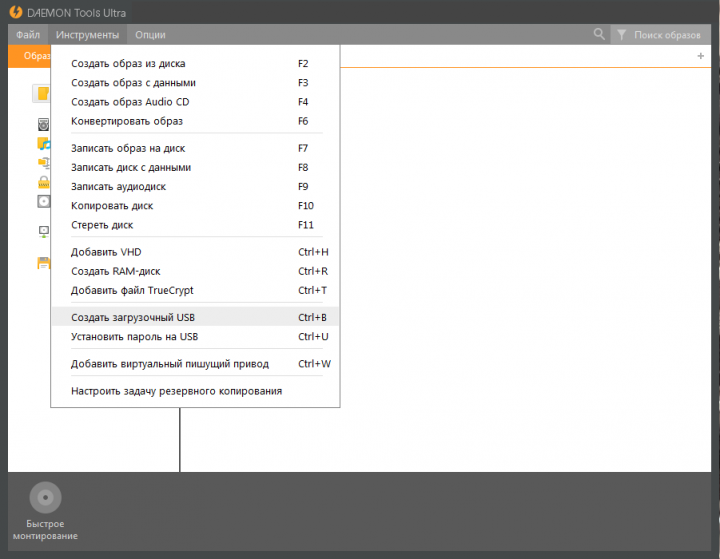Choose Создать образ с данными
This screenshot has height=559, width=720.
click(x=195, y=83)
